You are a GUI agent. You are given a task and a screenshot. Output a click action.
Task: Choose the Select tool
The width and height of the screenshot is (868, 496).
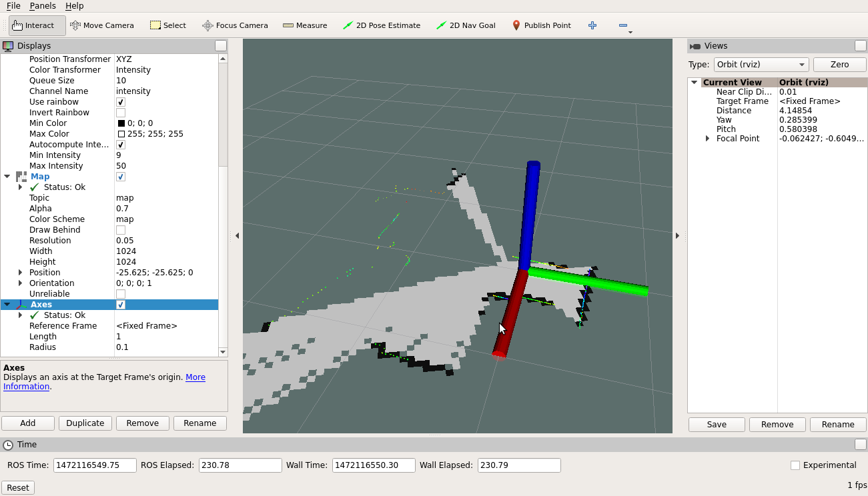click(x=167, y=25)
